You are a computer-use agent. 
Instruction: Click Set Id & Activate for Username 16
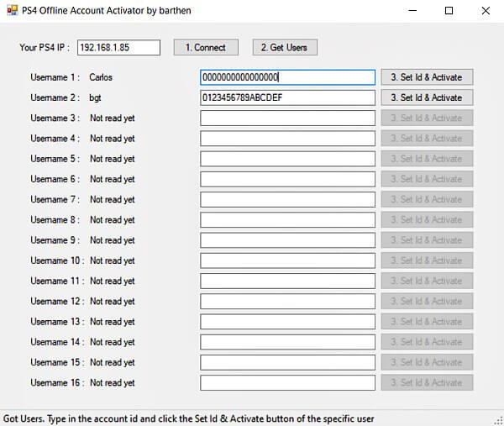click(x=427, y=382)
